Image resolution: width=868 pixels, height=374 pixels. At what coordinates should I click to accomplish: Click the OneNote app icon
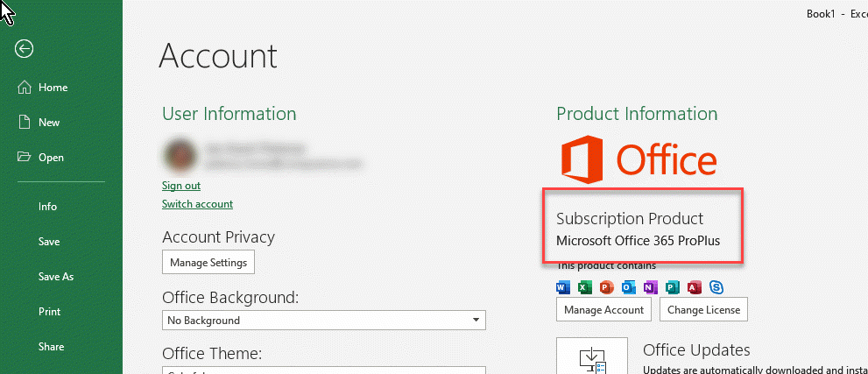pos(650,287)
